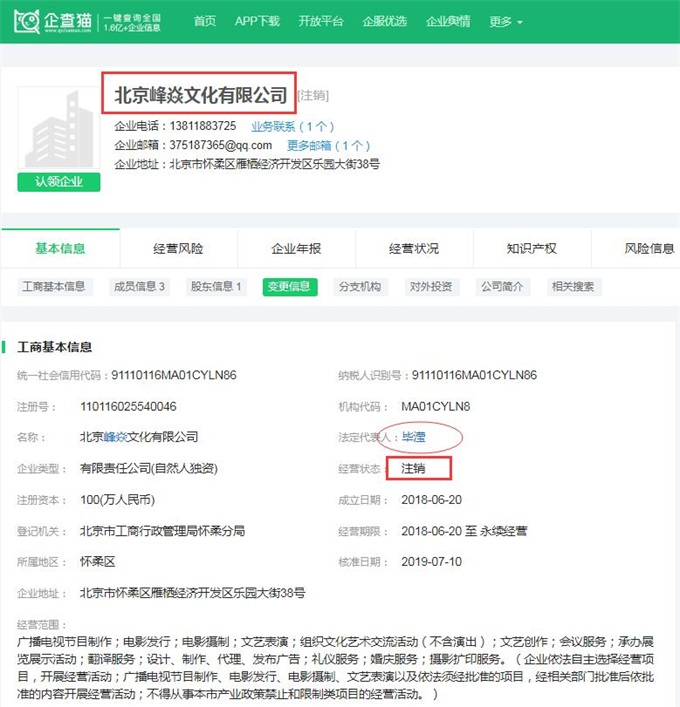Go to 开放平台 in navigation bar

coord(320,21)
